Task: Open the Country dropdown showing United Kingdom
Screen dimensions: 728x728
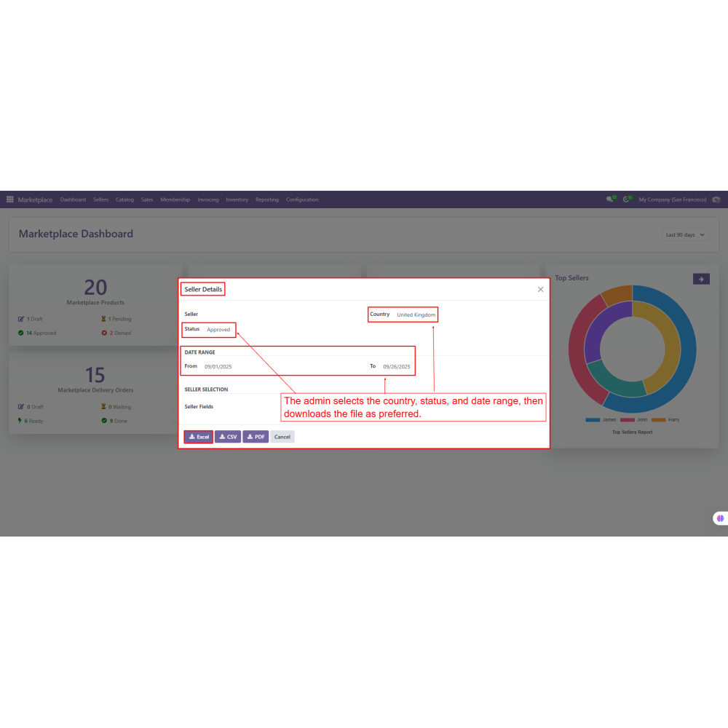Action: point(416,315)
